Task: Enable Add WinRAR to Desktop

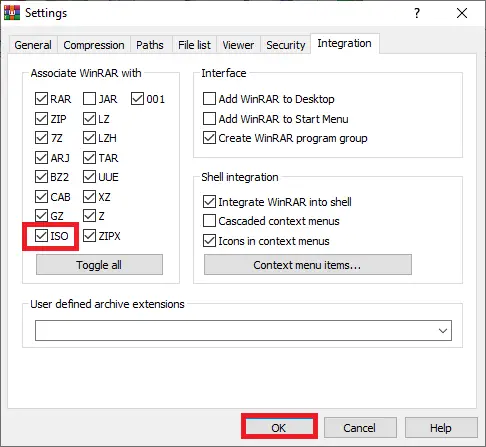Action: pyautogui.click(x=209, y=99)
